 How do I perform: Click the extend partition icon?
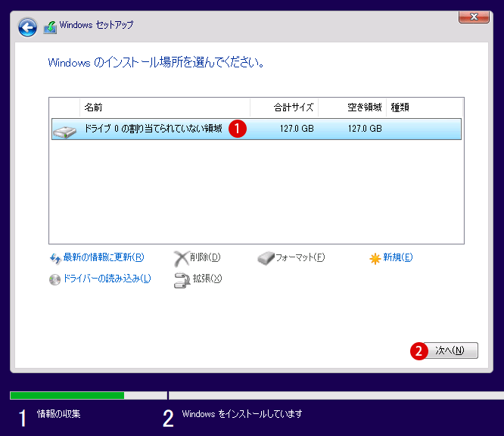[x=182, y=280]
